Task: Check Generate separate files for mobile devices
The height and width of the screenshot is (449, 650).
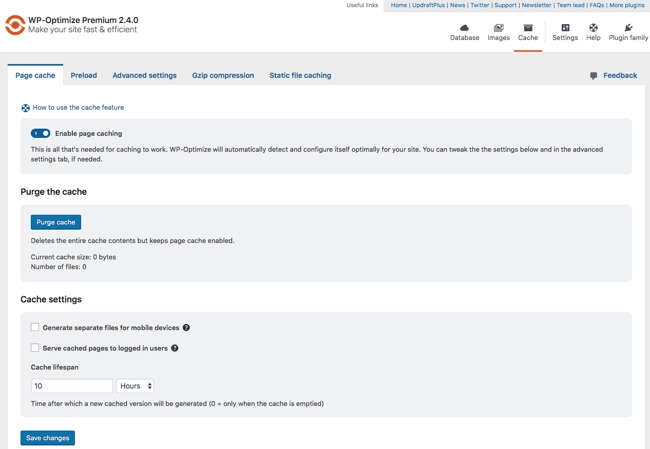Action: (35, 327)
